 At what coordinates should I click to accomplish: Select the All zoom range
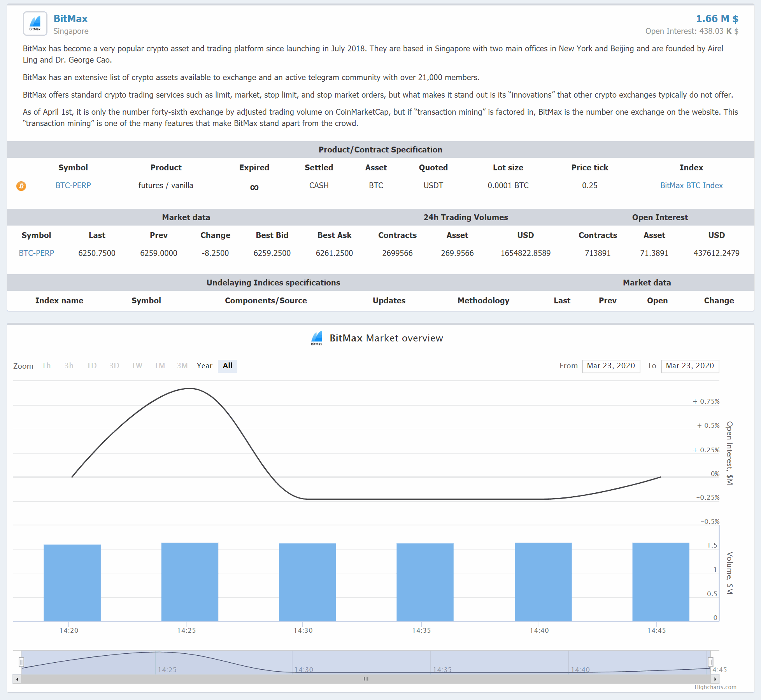(228, 366)
